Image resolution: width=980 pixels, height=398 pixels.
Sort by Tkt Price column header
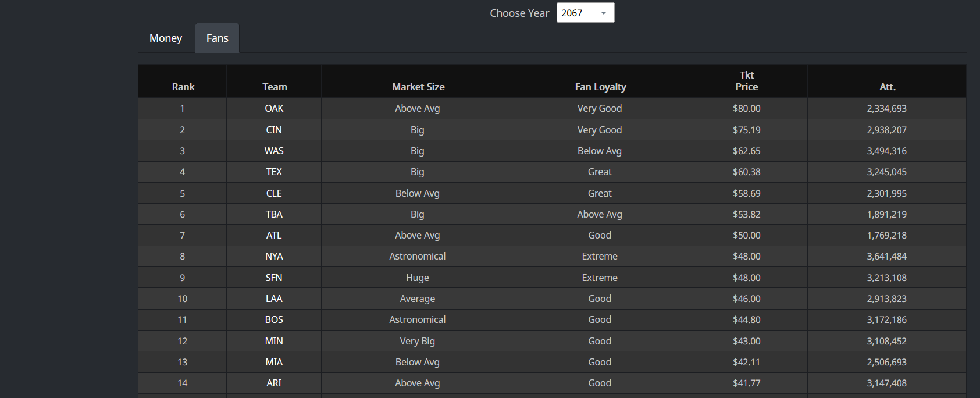click(747, 81)
